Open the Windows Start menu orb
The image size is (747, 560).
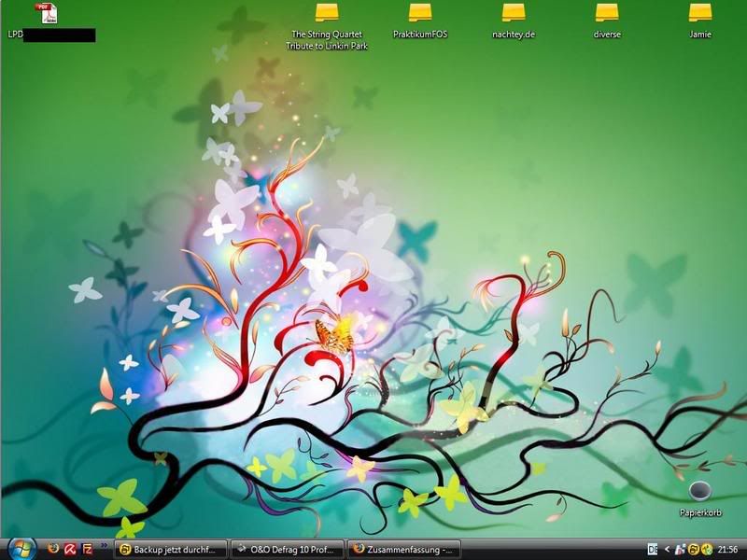point(19,549)
